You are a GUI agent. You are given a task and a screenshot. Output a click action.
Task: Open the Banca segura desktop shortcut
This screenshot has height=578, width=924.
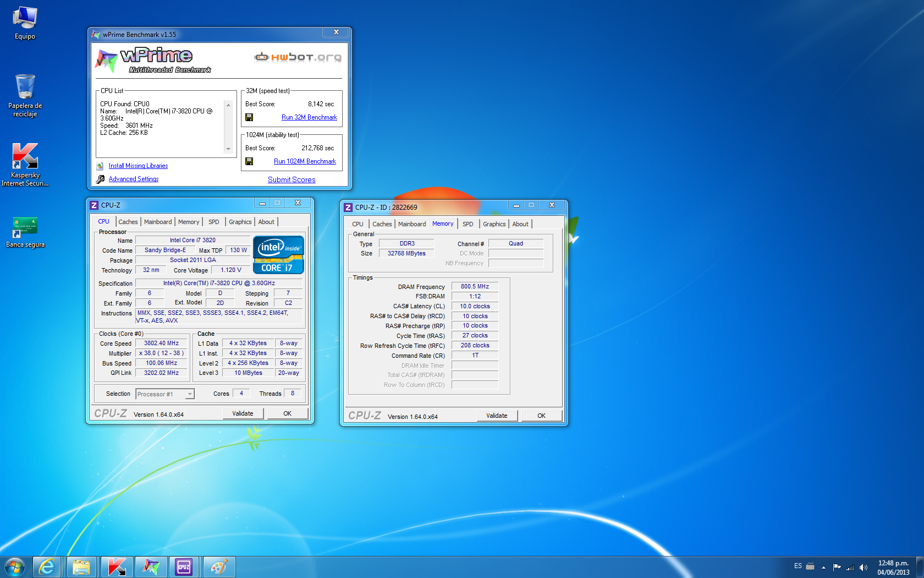point(25,233)
